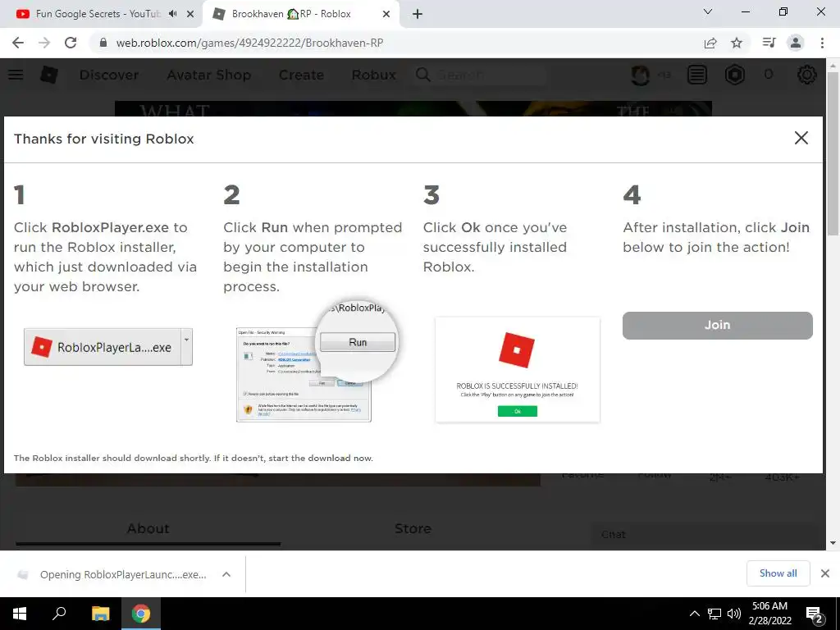
Task: Open the volume tray icon
Action: (x=734, y=614)
